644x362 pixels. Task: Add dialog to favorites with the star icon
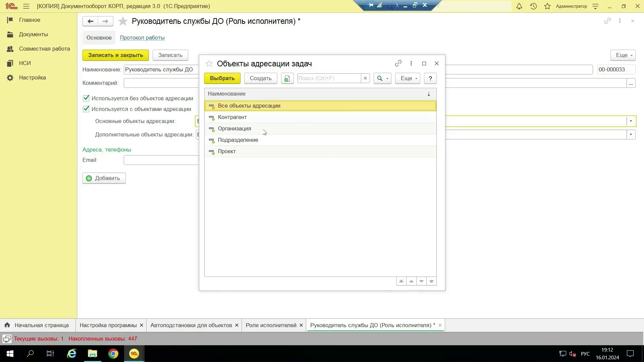tap(209, 64)
